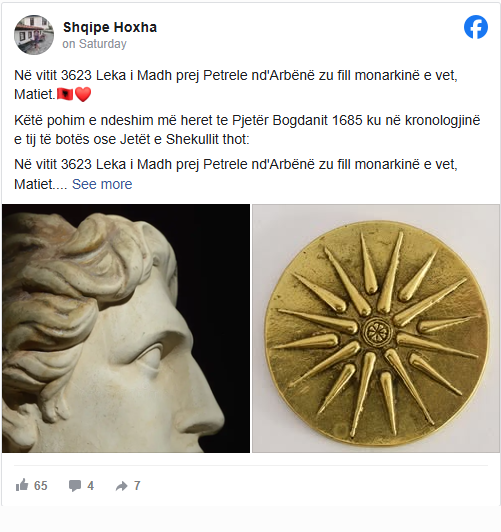Screen dimensions: 501x532
Task: Open Shqipe Hoxha profile name link
Action: tap(110, 27)
